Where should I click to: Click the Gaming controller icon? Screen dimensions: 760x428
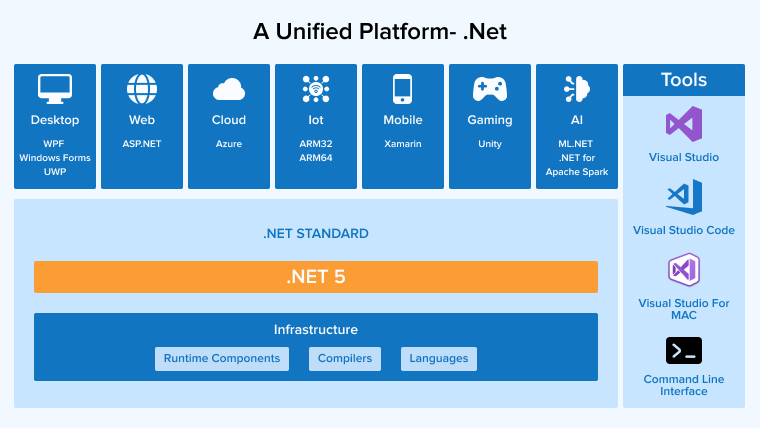[490, 89]
